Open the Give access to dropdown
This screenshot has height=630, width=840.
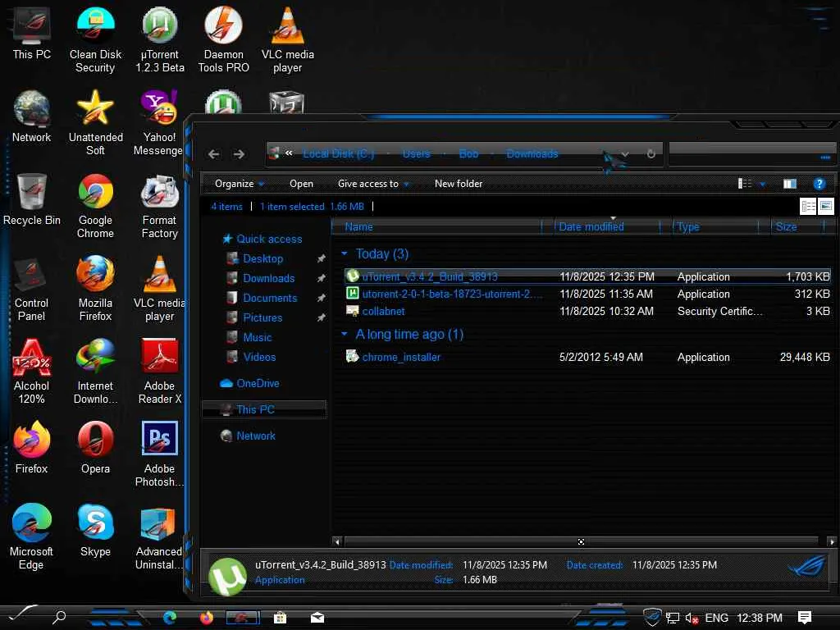[373, 184]
